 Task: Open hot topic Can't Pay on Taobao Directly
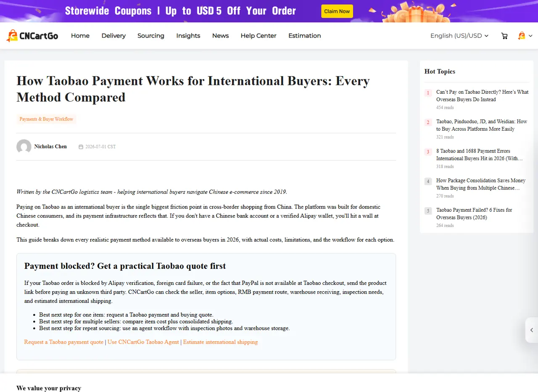tap(483, 96)
